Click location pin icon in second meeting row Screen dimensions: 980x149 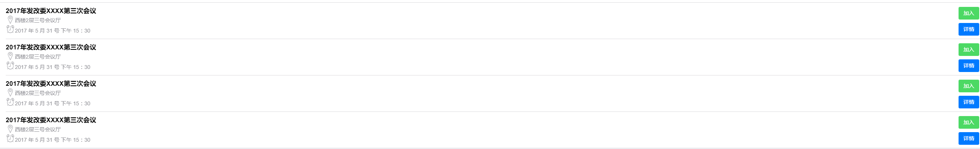10,56
